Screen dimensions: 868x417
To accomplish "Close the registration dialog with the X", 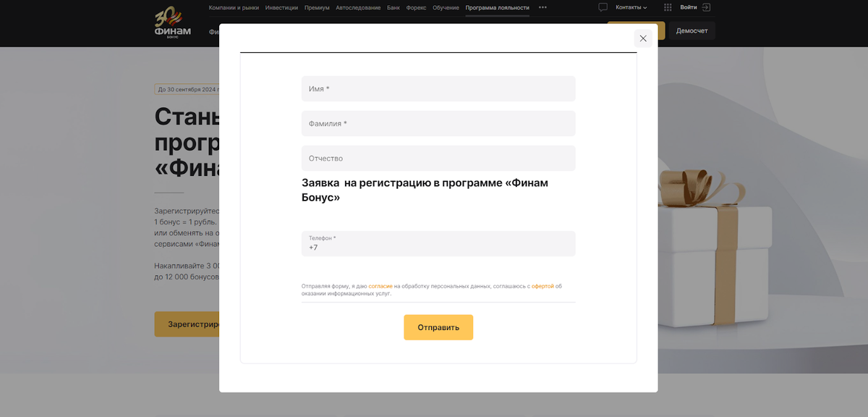I will click(643, 38).
